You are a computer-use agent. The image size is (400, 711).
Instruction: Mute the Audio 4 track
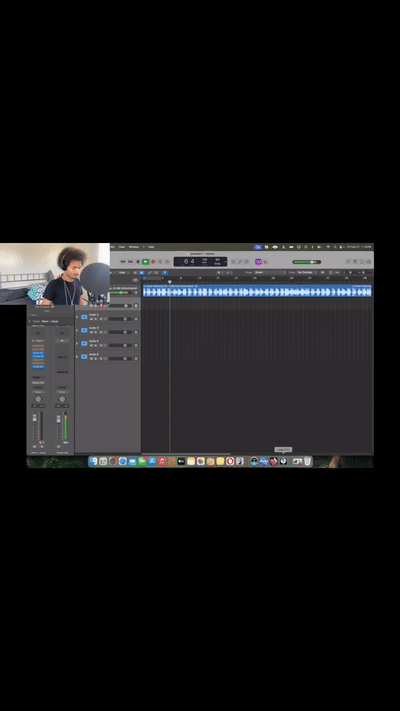pyautogui.click(x=91, y=332)
